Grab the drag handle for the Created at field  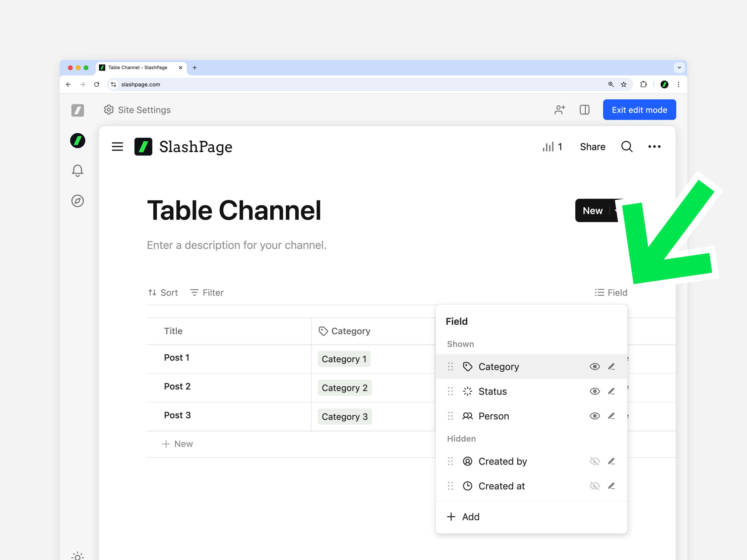[450, 486]
